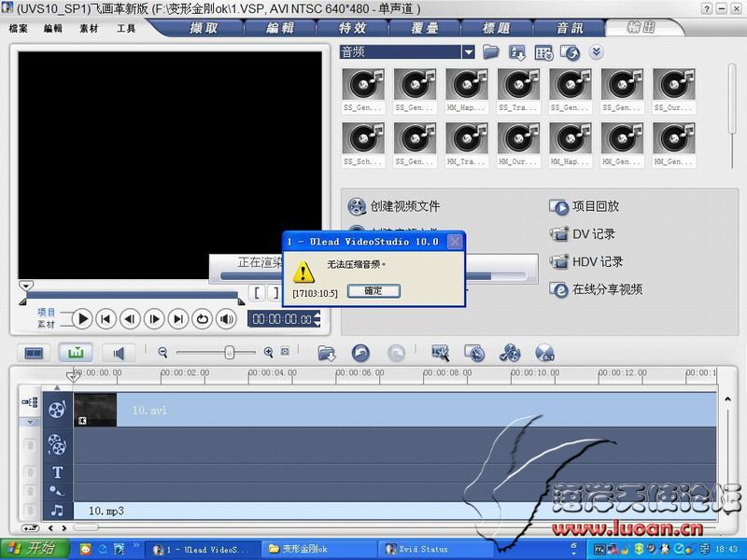Image resolution: width=747 pixels, height=560 pixels.
Task: Switch to the 特效 step tab
Action: (x=353, y=28)
